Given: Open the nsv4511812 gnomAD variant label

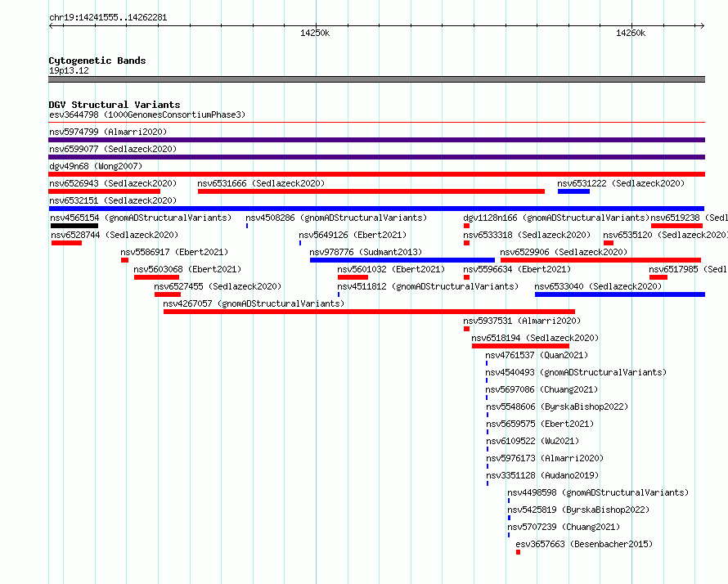Looking at the screenshot, I should click(428, 286).
